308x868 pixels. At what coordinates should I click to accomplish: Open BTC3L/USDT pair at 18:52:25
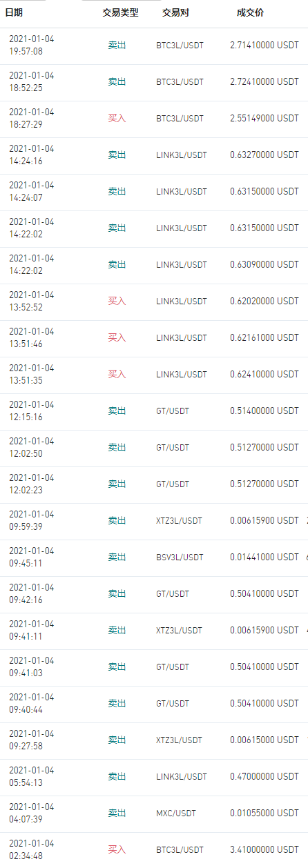(180, 81)
